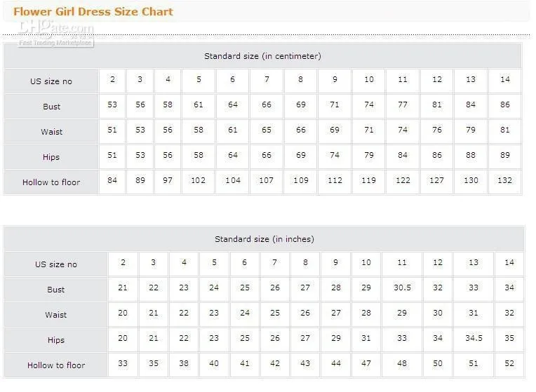Click the DHgate.com watermark logo

click(x=56, y=32)
